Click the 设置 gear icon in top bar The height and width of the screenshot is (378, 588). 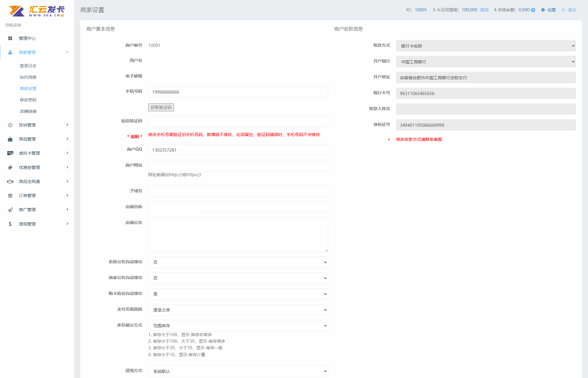[x=543, y=10]
